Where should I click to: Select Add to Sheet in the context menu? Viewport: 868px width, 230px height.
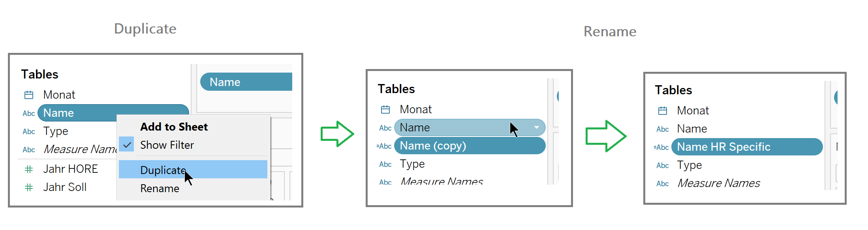174,127
